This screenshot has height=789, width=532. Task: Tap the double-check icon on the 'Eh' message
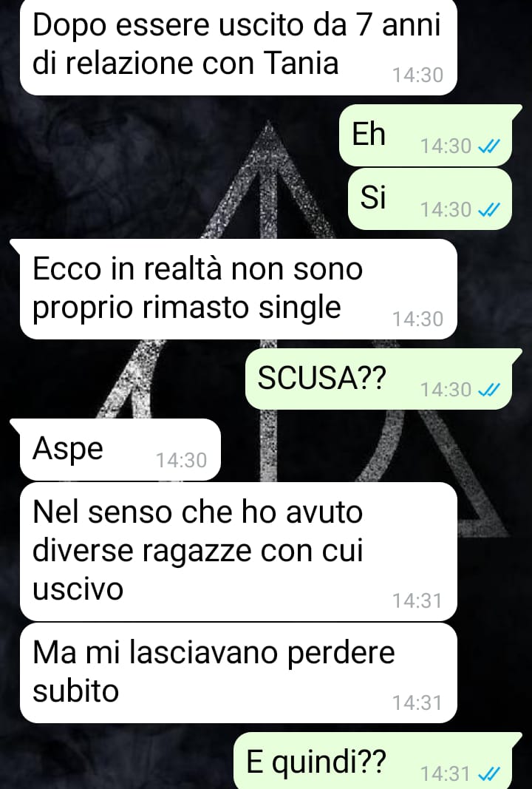[488, 146]
